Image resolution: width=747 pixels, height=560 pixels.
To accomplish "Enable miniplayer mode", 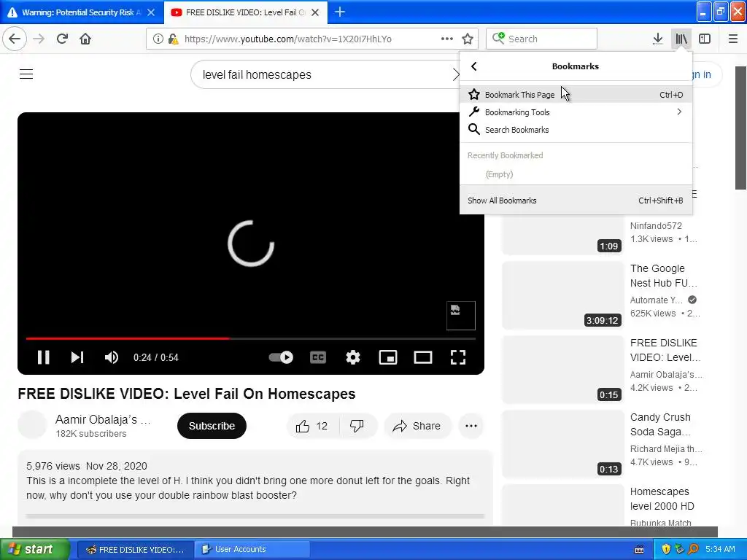I will pyautogui.click(x=388, y=357).
